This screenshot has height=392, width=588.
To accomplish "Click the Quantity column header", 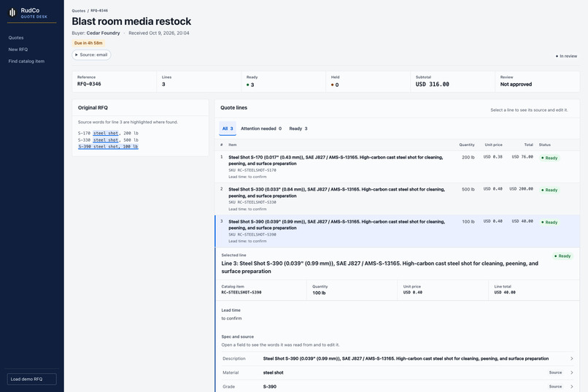I will coord(467,145).
